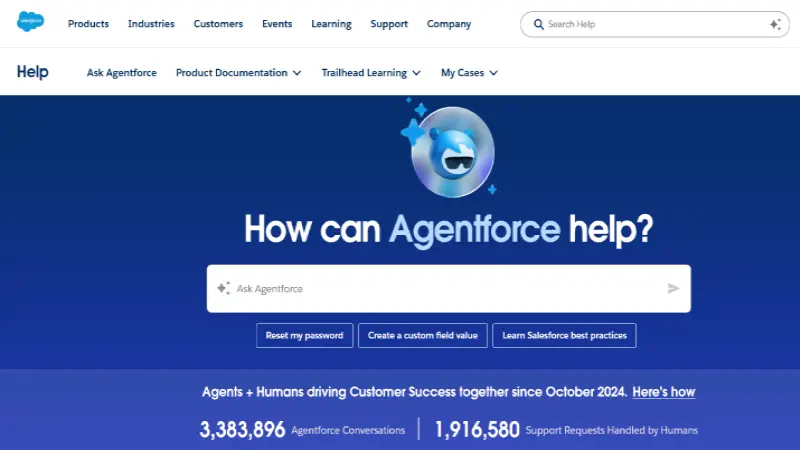Go to the Help home heading

pos(33,72)
